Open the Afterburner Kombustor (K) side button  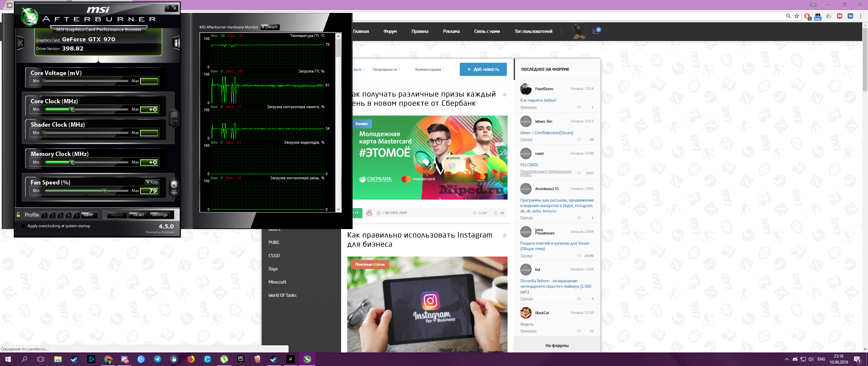20,43
